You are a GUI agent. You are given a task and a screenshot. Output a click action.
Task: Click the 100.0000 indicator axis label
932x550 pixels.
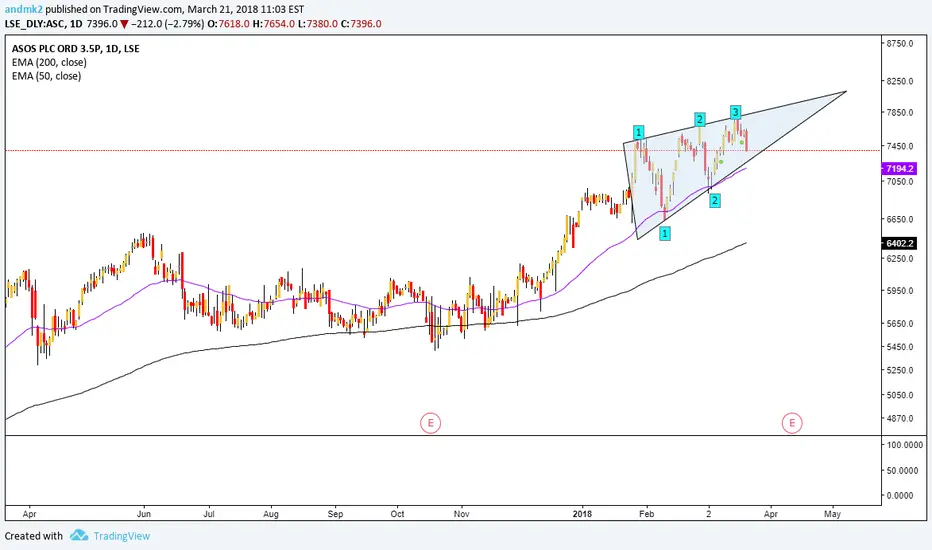905,445
